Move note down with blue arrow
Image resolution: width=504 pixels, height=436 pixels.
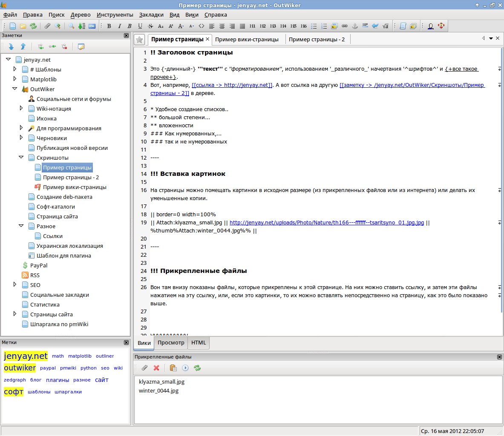coord(11,46)
